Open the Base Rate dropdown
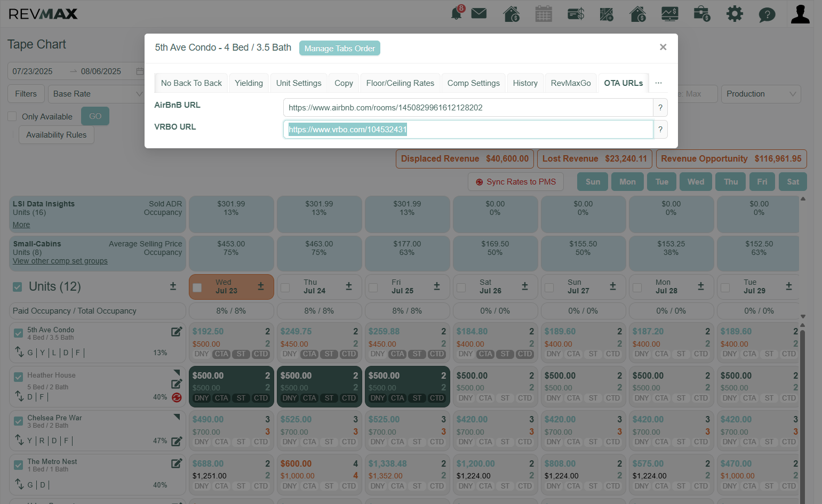 (98, 94)
